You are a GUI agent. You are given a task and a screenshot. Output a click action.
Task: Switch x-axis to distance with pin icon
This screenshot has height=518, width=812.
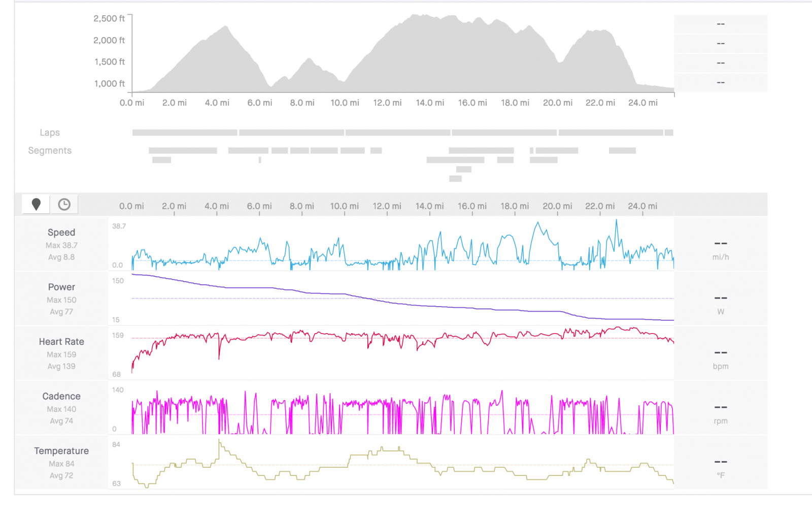click(x=36, y=204)
